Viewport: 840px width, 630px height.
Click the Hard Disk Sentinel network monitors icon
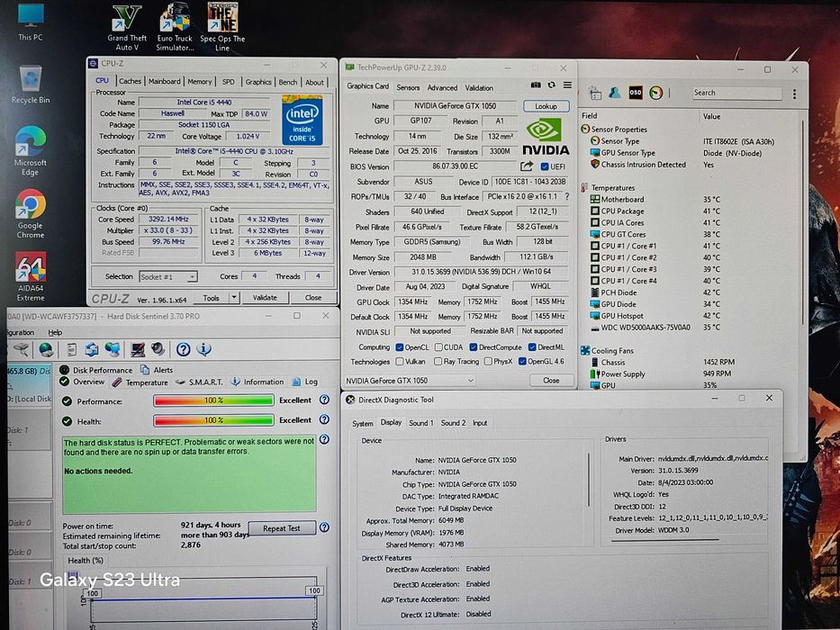(112, 350)
